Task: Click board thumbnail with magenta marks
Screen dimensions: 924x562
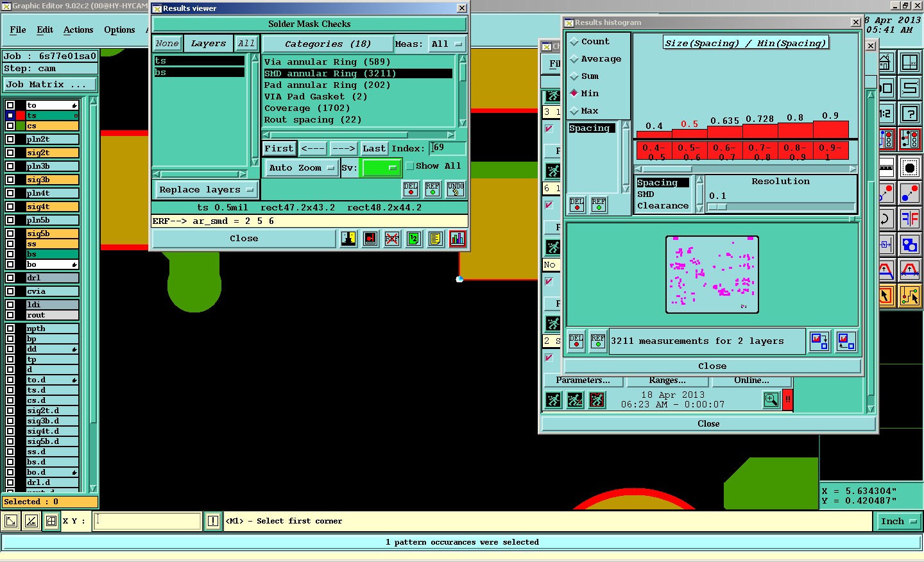Action: (712, 275)
